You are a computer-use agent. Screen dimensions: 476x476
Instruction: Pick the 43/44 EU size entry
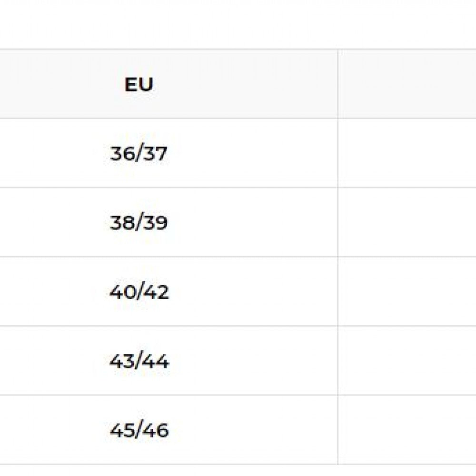139,361
